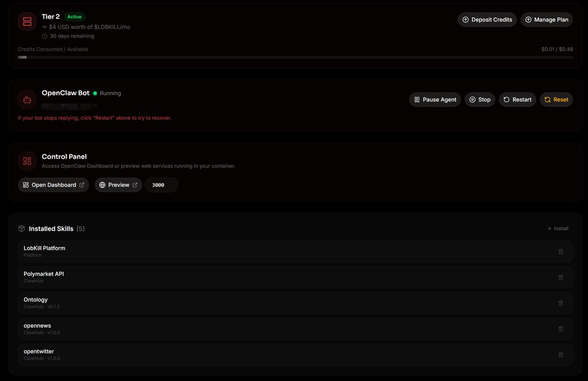Click the credits consumed progress bar
The width and height of the screenshot is (588, 381).
[295, 57]
